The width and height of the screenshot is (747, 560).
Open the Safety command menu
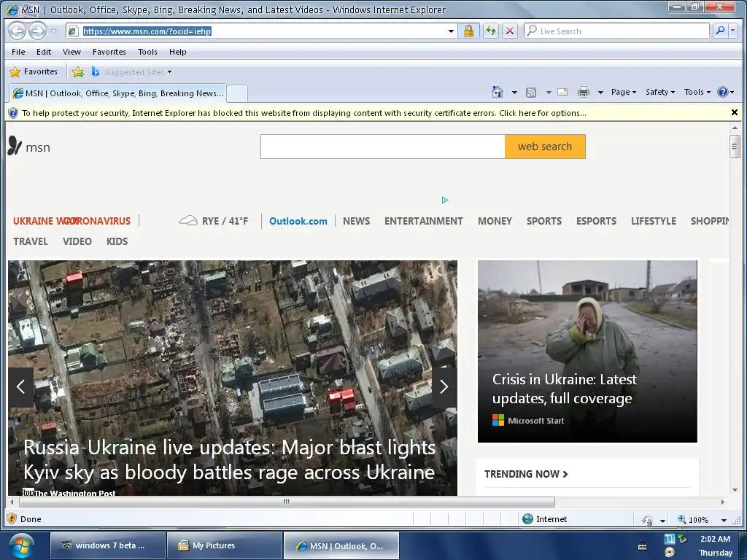coord(660,92)
